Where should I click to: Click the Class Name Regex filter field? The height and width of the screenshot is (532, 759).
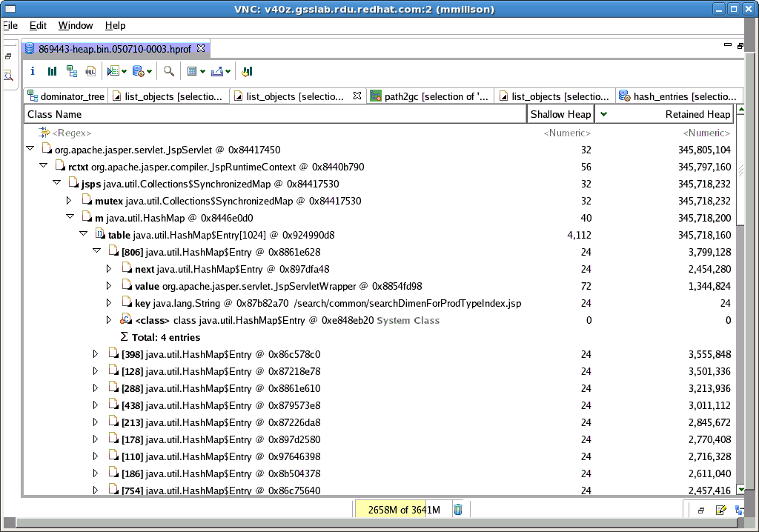point(73,133)
